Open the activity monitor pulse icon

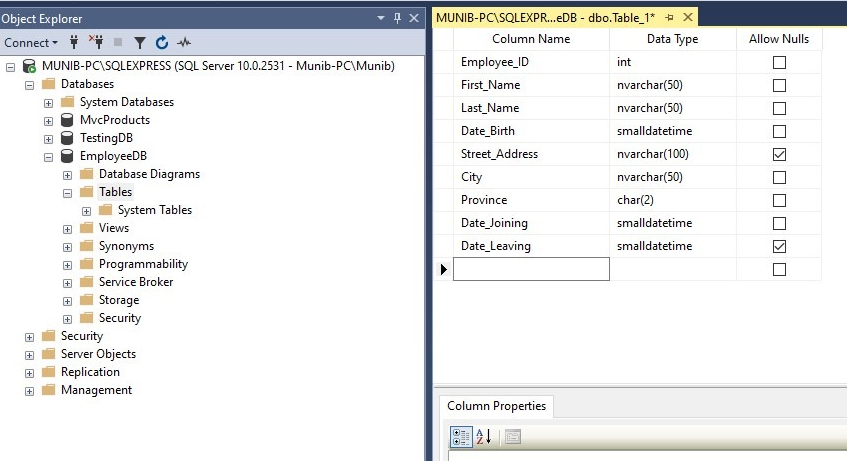(x=184, y=42)
